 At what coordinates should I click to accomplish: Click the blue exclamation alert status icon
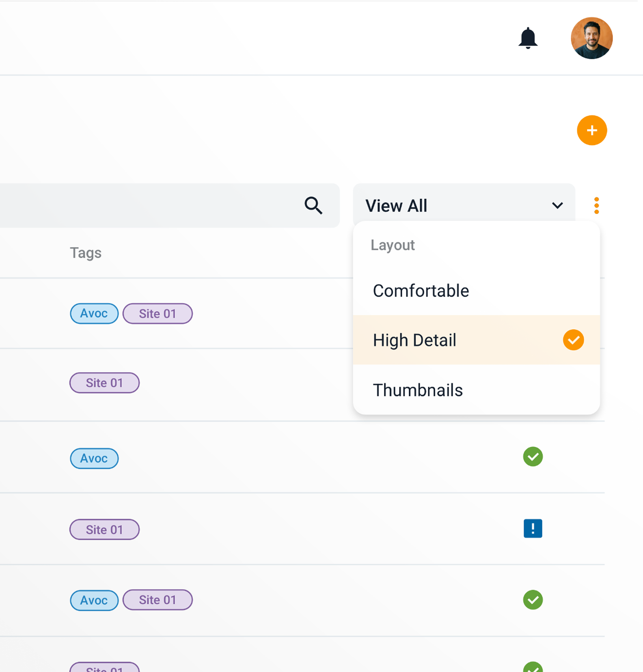533,528
